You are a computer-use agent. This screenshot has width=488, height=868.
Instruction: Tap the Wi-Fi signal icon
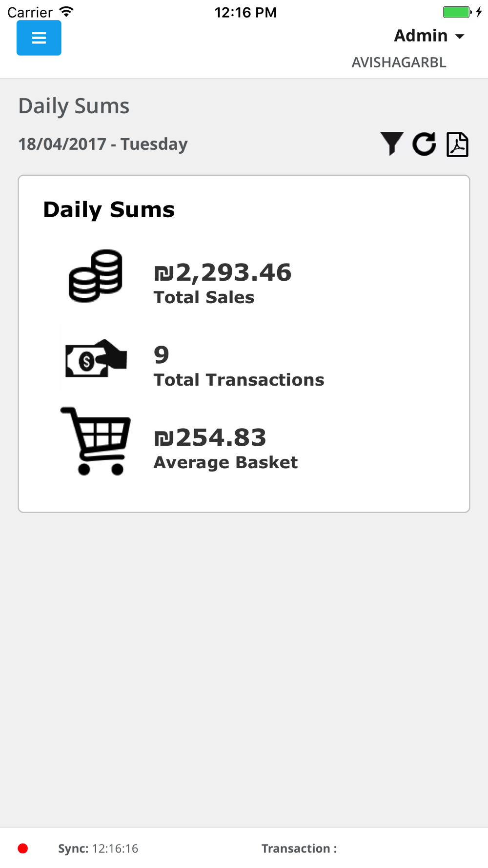tap(66, 12)
